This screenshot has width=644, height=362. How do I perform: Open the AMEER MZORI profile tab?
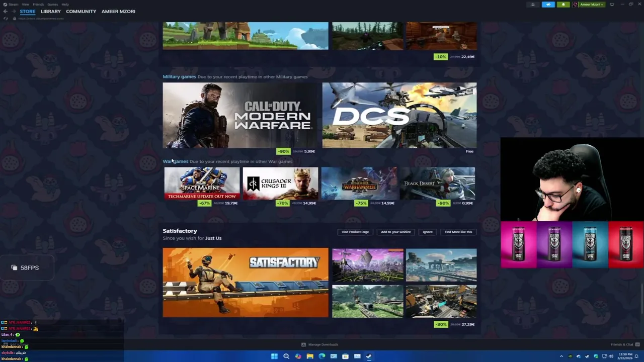pos(118,11)
